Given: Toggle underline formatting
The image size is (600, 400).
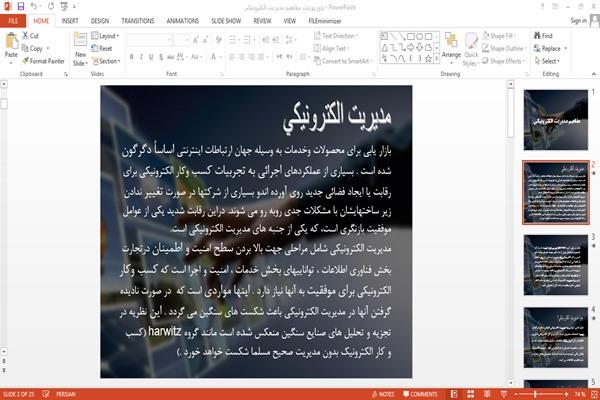Looking at the screenshot, I should coord(151,57).
